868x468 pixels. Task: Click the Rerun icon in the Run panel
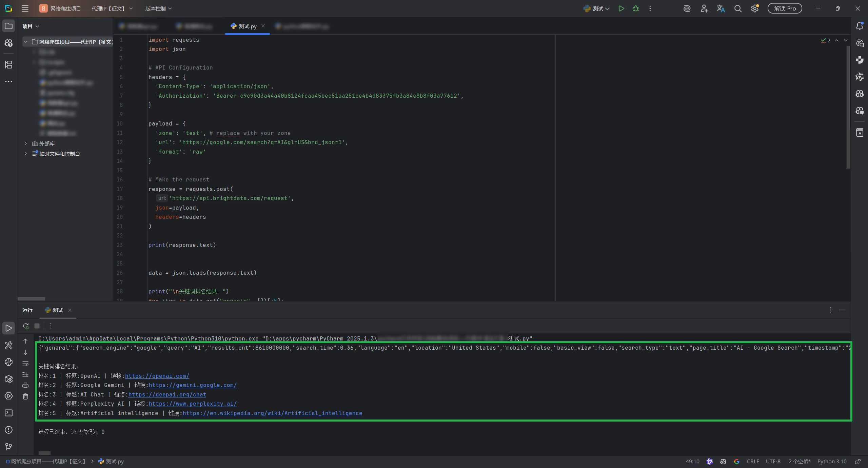pos(26,326)
